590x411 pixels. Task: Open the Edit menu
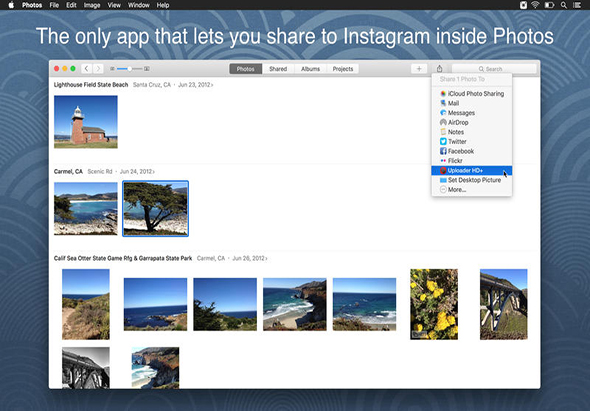(x=71, y=5)
